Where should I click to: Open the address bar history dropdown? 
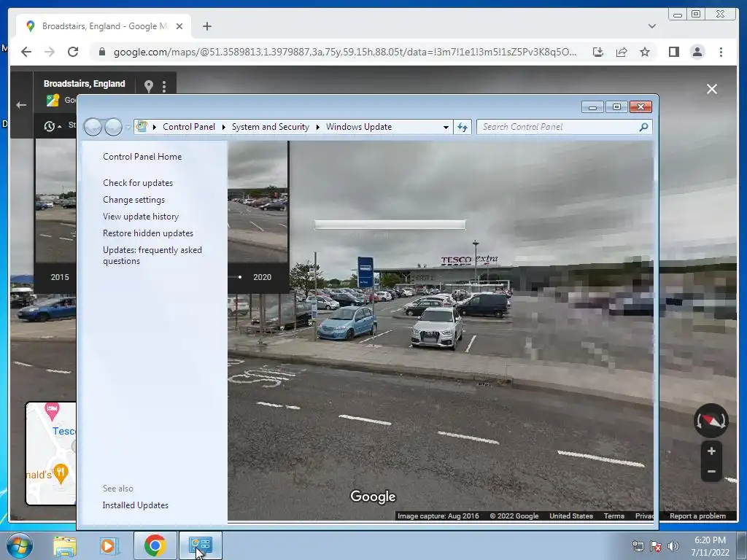point(446,127)
